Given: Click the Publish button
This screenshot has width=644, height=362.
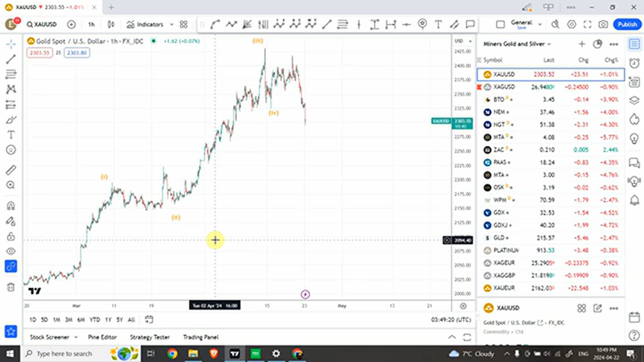Looking at the screenshot, I should click(627, 24).
